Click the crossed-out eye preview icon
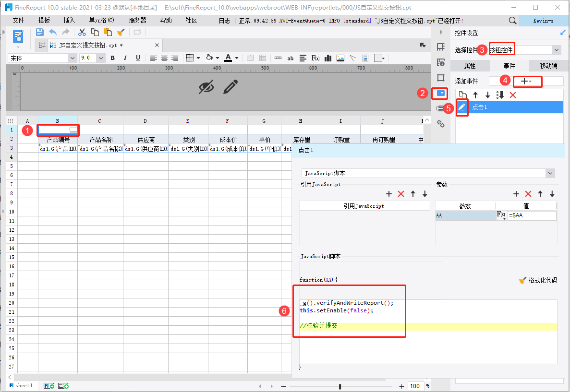Screen dimensions: 570x392 click(206, 87)
